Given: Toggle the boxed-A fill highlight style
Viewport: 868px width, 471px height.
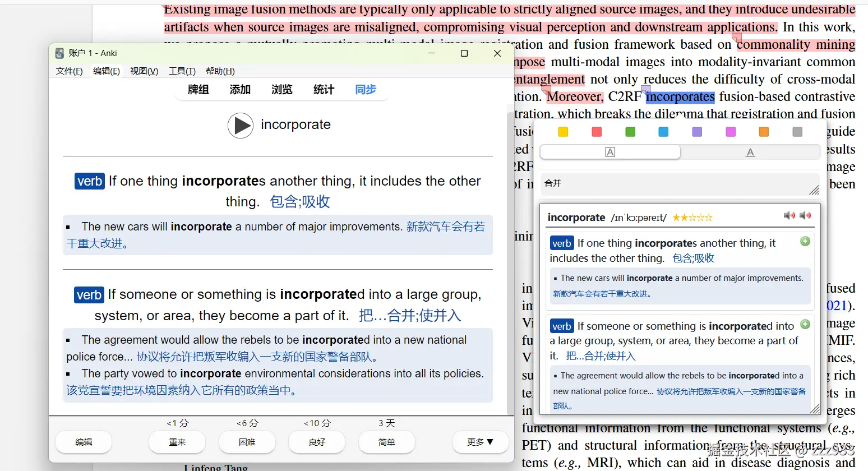Looking at the screenshot, I should click(x=610, y=151).
